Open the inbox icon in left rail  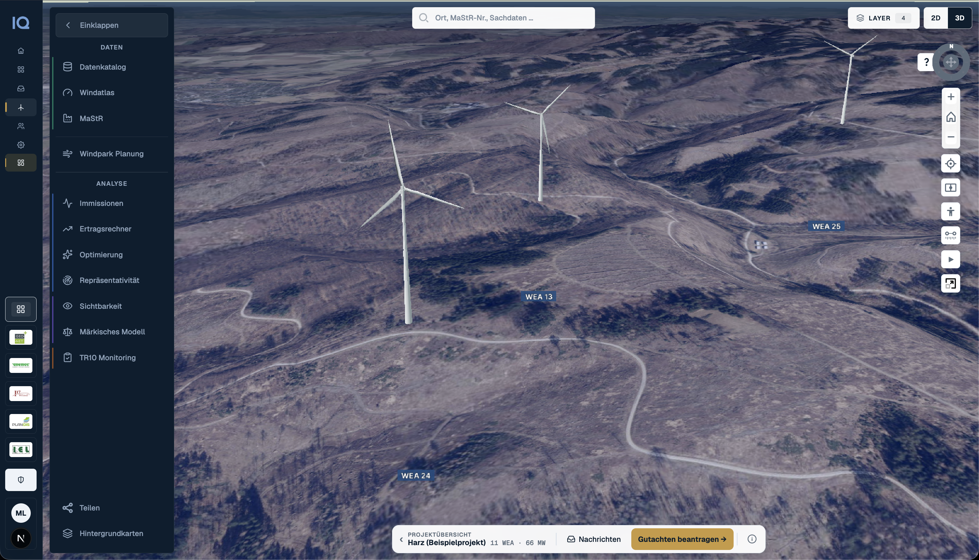coord(21,88)
